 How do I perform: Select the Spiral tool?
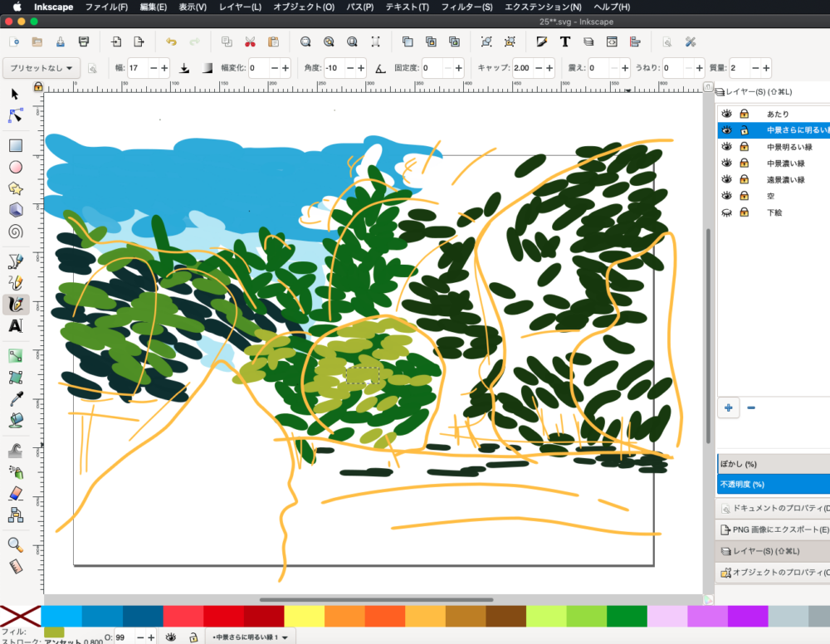(16, 232)
